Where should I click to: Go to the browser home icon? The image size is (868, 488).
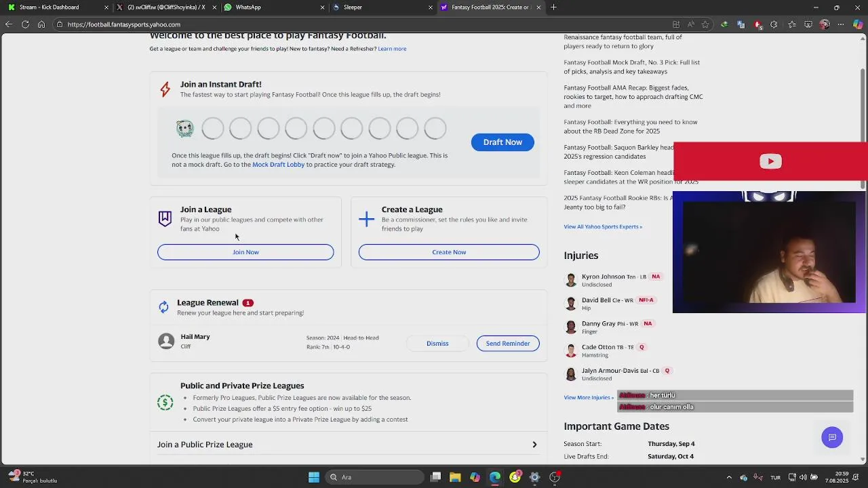[x=41, y=24]
